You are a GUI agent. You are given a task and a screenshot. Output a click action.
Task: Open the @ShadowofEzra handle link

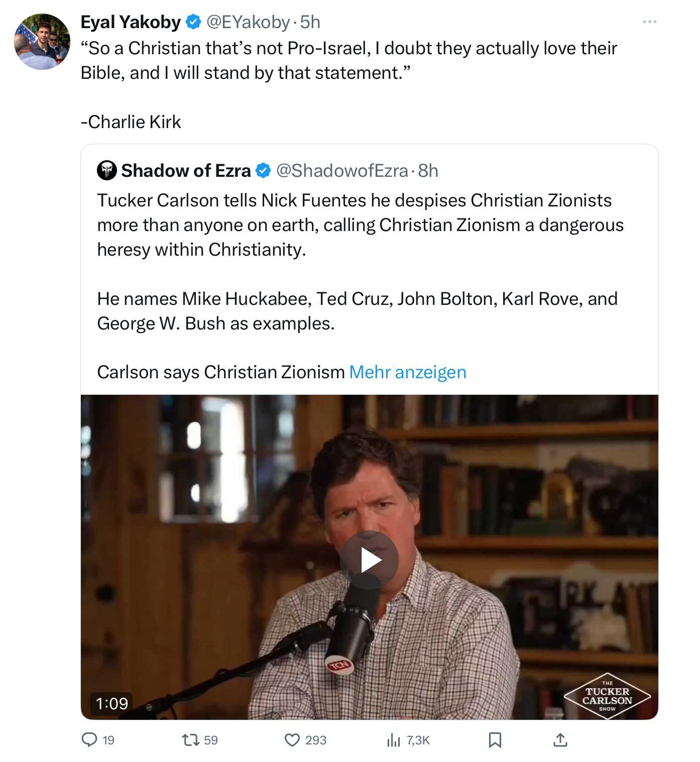342,171
